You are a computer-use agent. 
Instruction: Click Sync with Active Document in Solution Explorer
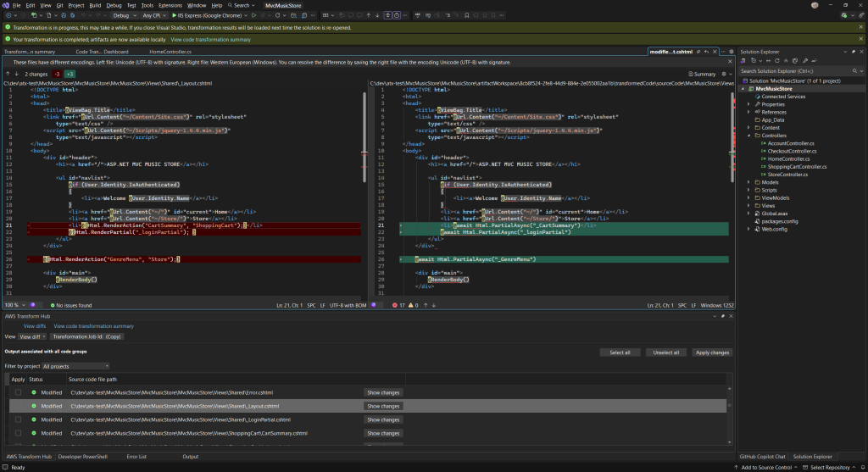(768, 61)
